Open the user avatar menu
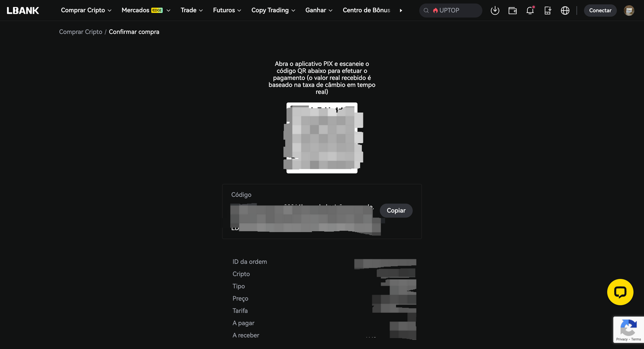The height and width of the screenshot is (349, 644). (x=629, y=11)
